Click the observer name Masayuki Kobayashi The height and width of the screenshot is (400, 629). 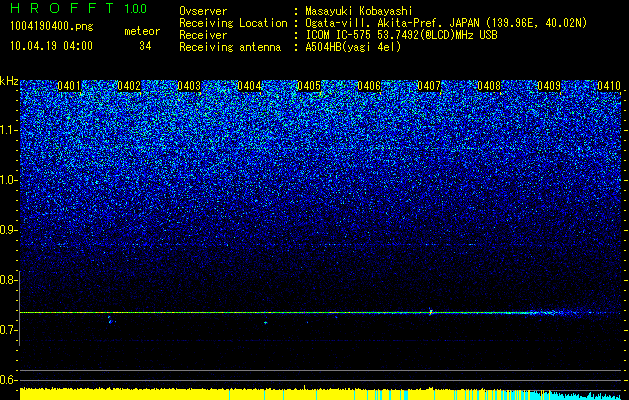[x=358, y=11]
